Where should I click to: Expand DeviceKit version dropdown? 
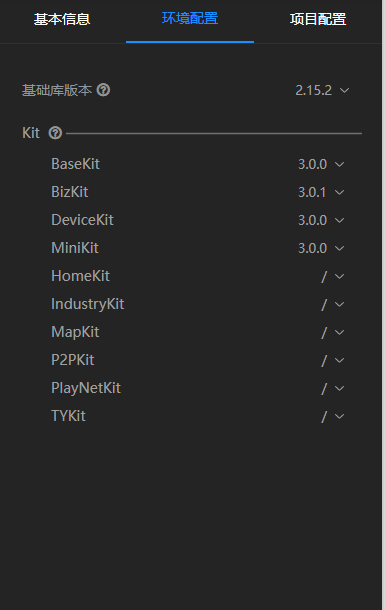click(x=321, y=220)
